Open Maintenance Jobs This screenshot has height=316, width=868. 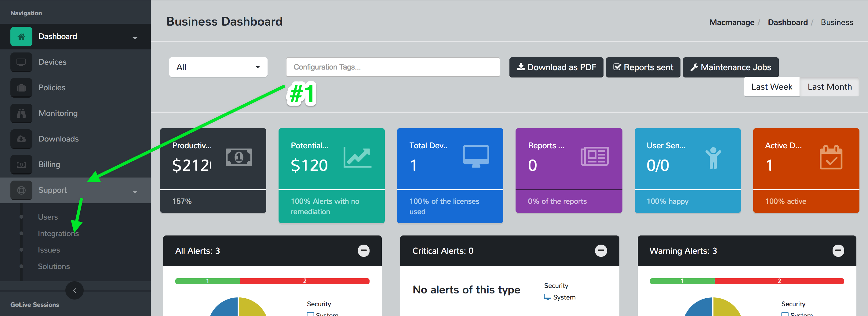(731, 67)
